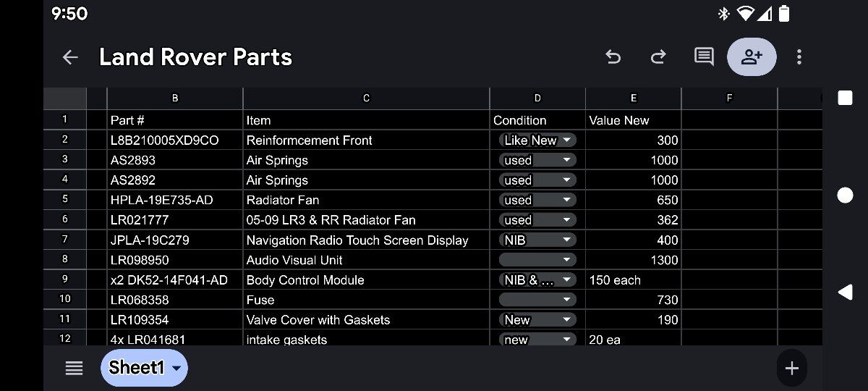Select column F header
Image resolution: width=868 pixels, height=391 pixels.
729,98
